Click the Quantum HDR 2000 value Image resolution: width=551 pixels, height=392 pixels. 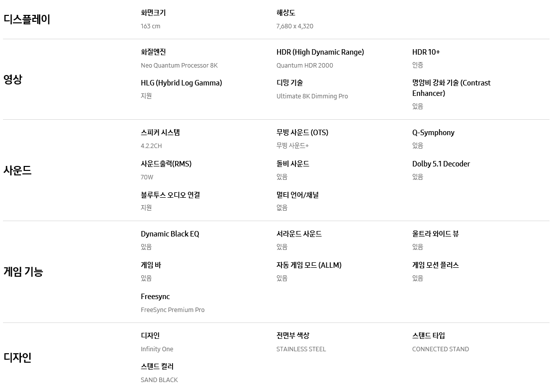(305, 66)
